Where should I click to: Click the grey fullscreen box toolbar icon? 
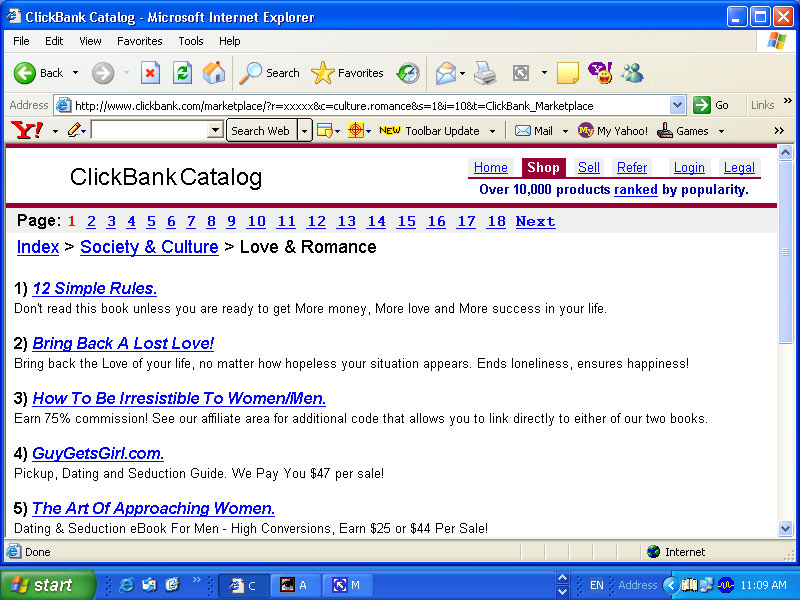(520, 73)
